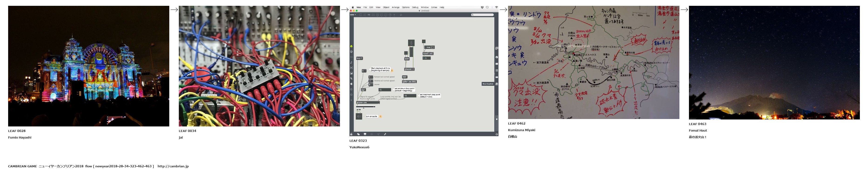Open the Arrange menu in the menu bar
Image resolution: width=868 pixels, height=172 pixels.
(x=396, y=7)
